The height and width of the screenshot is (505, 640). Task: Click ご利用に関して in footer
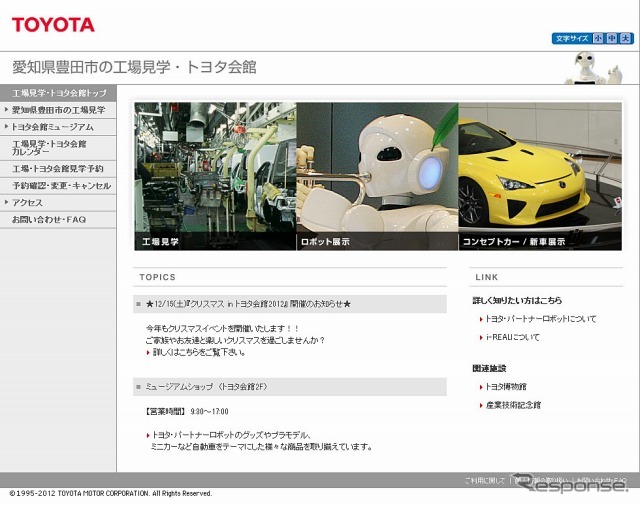(x=485, y=481)
